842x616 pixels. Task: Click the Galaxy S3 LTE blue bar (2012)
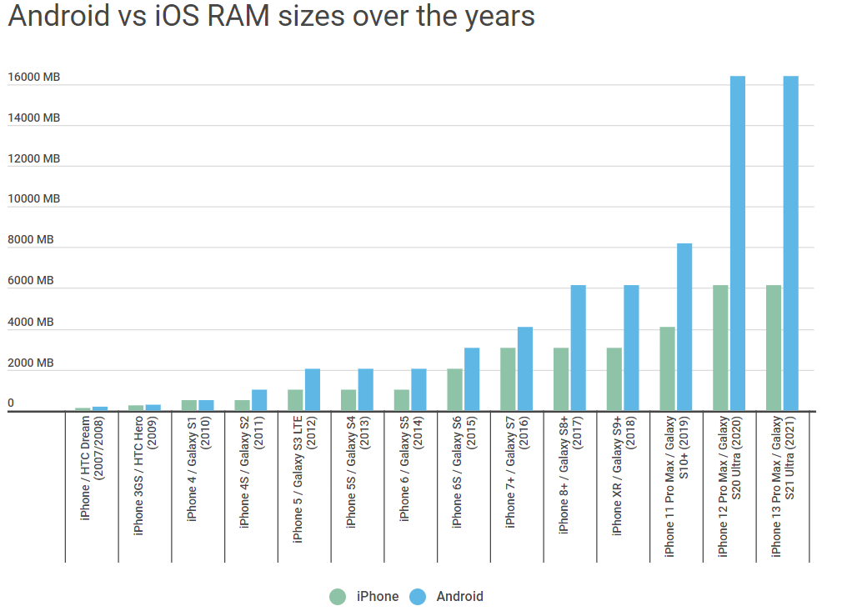312,390
